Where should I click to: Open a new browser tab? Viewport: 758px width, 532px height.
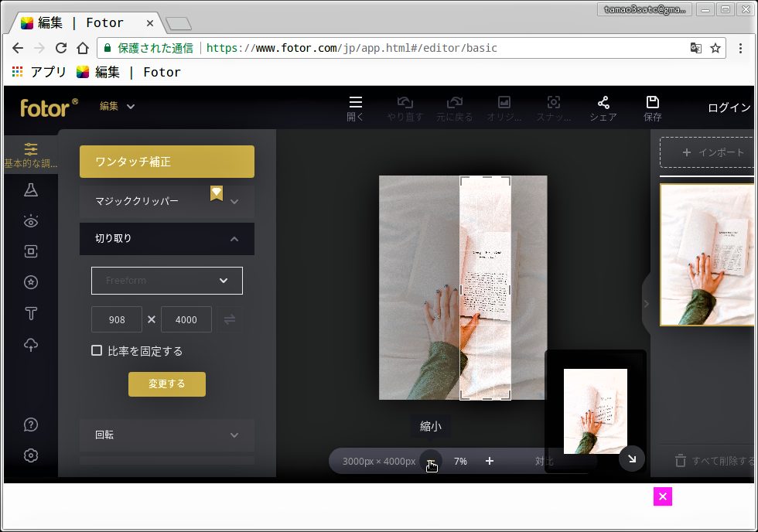click(179, 23)
